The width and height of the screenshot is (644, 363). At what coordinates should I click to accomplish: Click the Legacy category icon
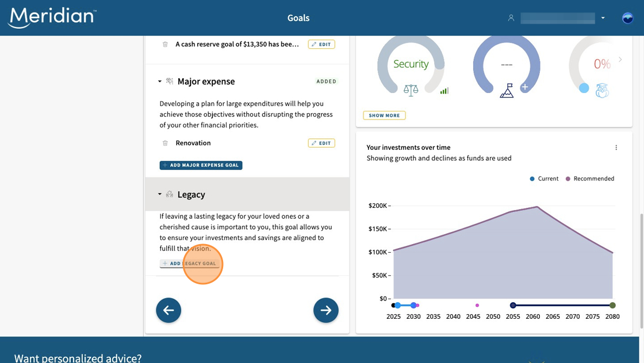click(x=169, y=194)
